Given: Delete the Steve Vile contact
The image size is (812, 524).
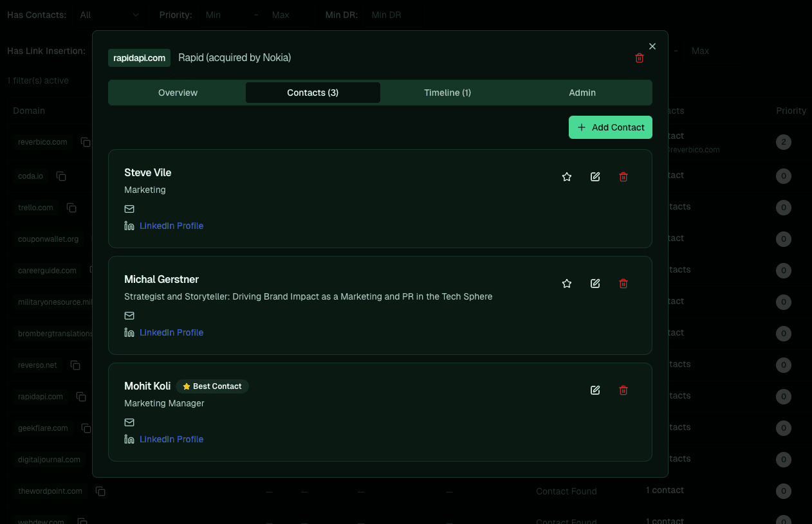Looking at the screenshot, I should coord(623,177).
